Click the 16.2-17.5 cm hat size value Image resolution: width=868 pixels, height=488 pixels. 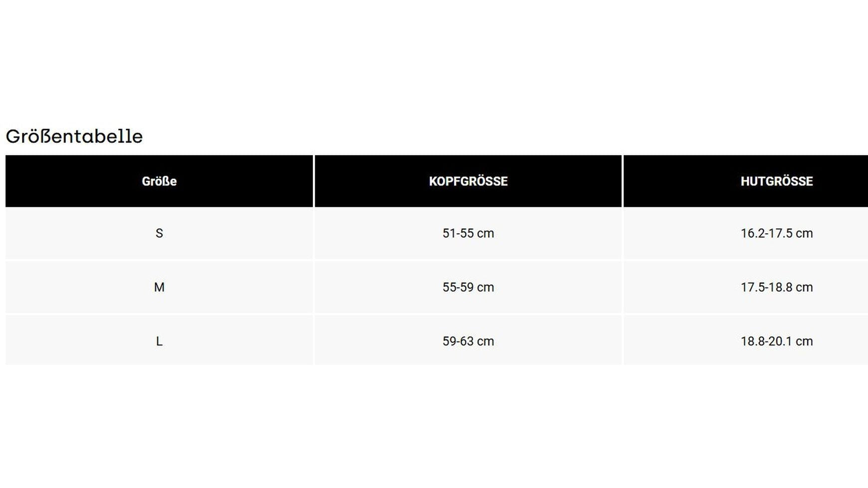776,233
